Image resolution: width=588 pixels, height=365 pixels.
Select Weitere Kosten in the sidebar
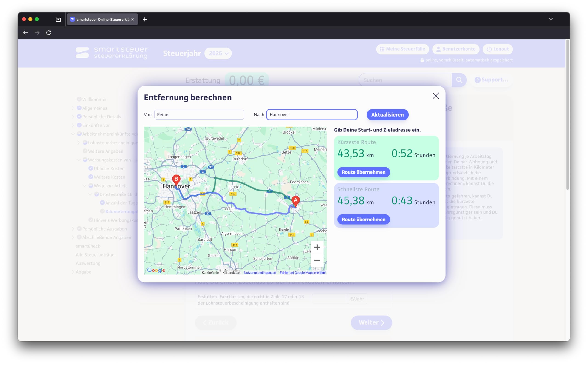110,177
